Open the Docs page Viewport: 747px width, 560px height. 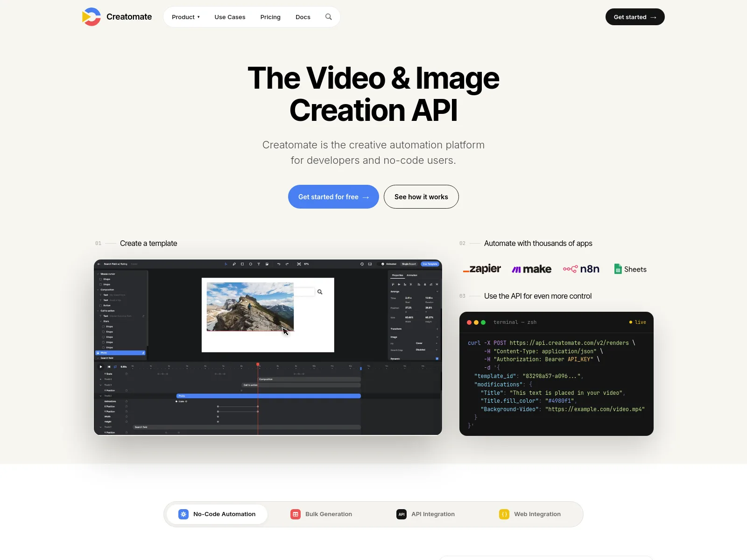pos(303,17)
